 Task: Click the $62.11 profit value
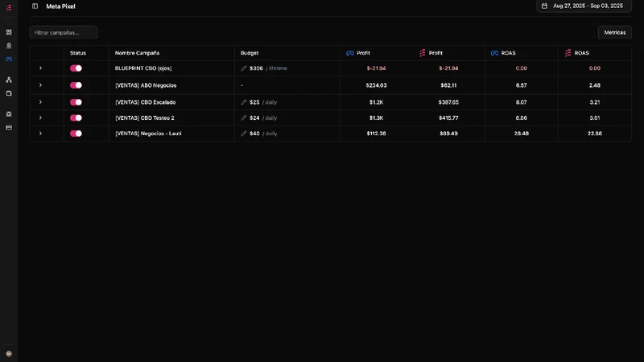(x=448, y=85)
